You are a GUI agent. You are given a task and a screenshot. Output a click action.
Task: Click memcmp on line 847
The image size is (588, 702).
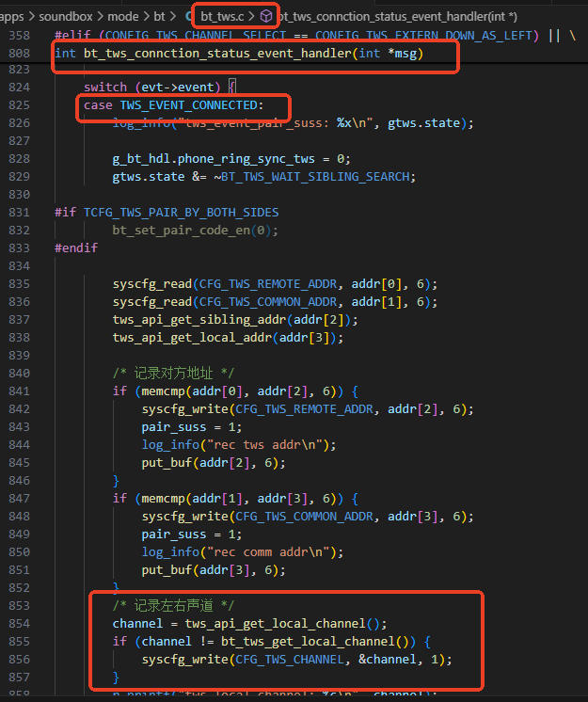pyautogui.click(x=163, y=499)
